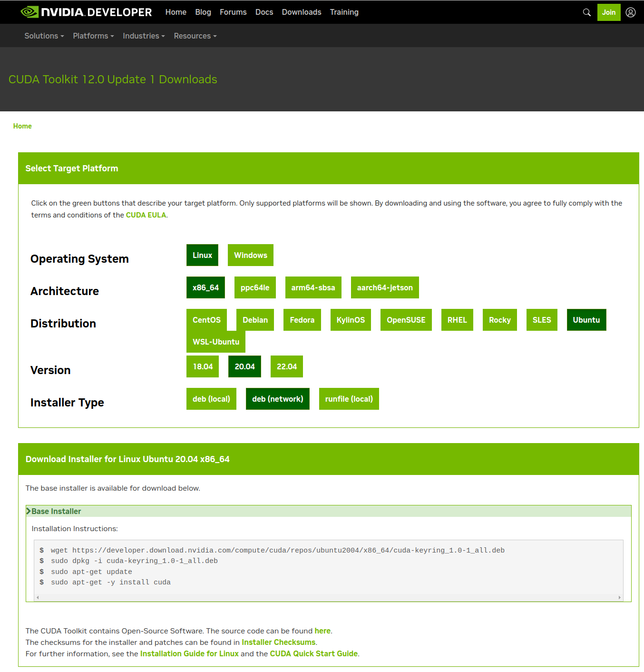Open the Blog menu item

[x=203, y=12]
